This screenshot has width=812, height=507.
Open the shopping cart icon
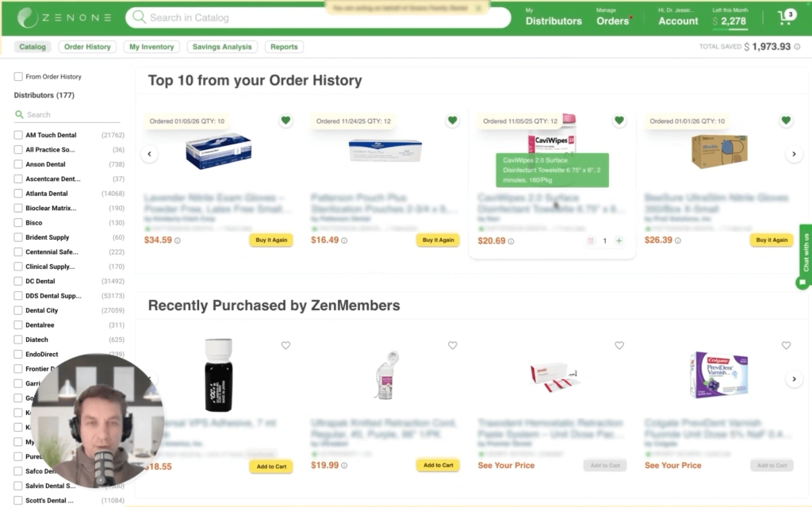click(x=785, y=17)
